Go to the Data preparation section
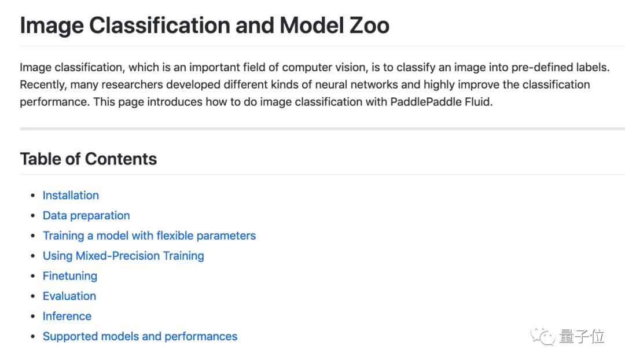The width and height of the screenshot is (625, 364). [x=86, y=216]
